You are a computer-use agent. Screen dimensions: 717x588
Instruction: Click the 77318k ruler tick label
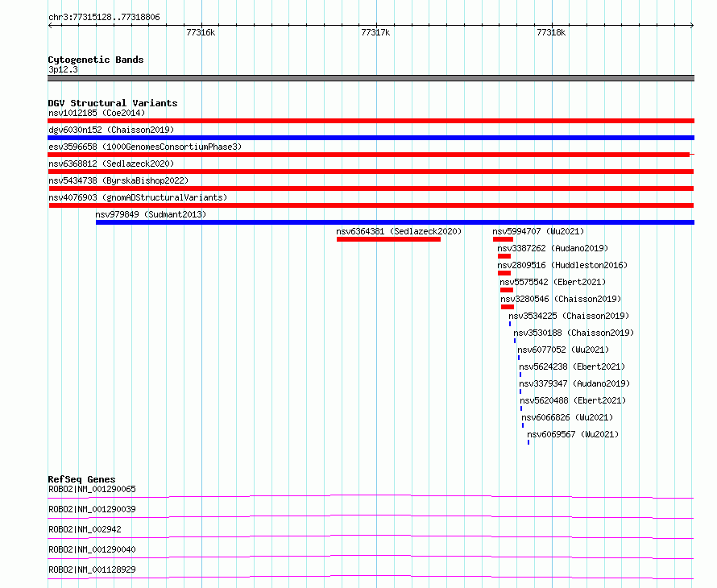point(551,32)
